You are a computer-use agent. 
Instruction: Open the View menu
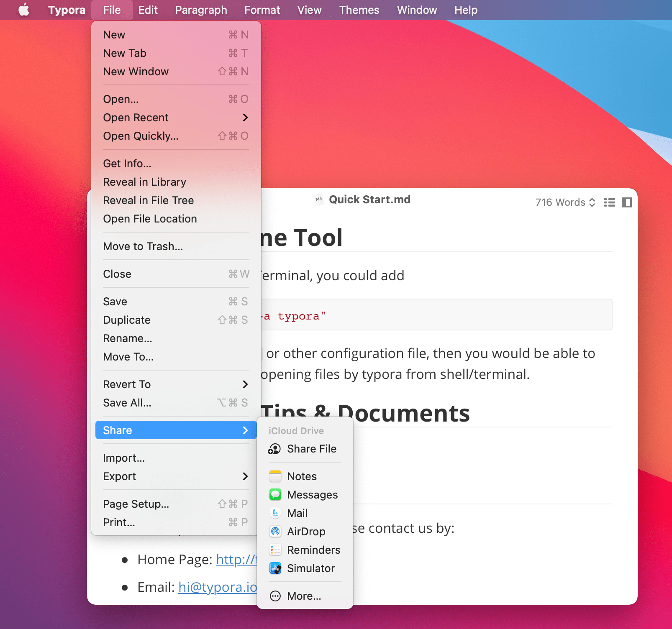click(x=309, y=10)
